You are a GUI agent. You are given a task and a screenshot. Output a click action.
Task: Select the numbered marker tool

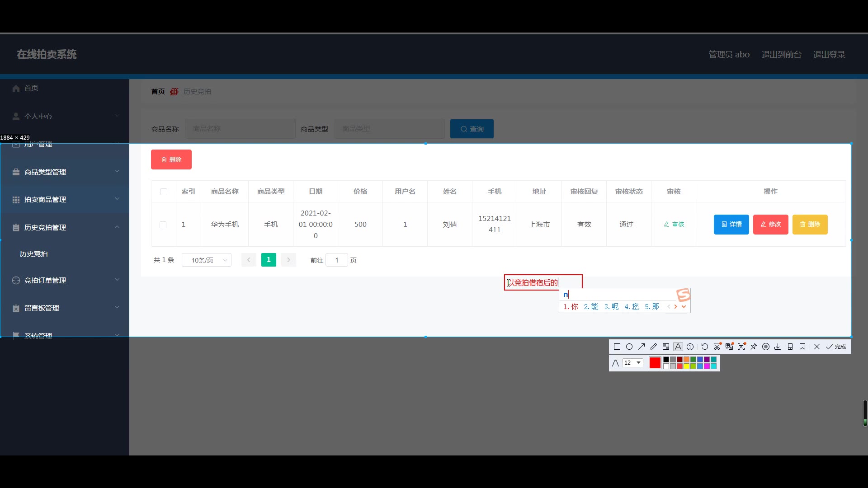(x=690, y=347)
